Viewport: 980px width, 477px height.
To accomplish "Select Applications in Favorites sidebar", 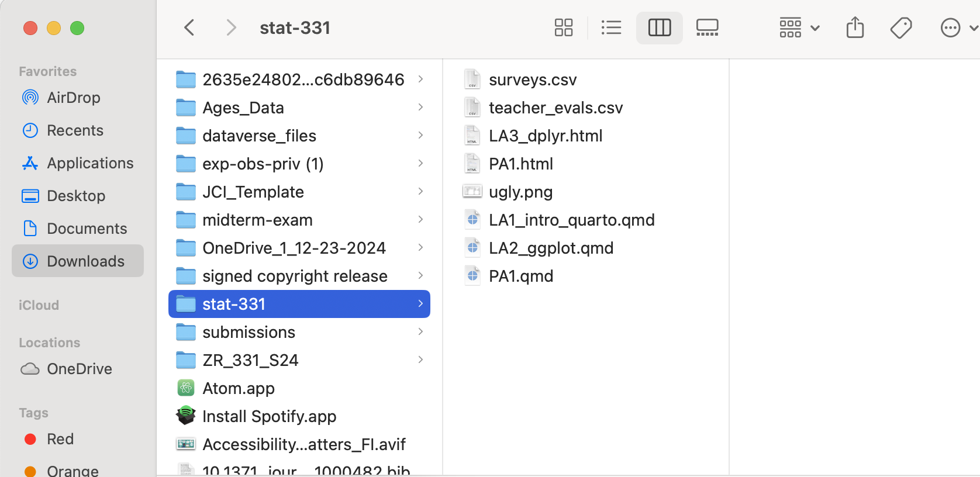I will point(89,163).
